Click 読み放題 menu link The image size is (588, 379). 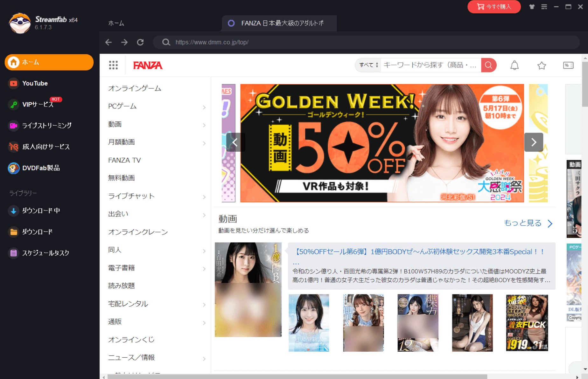pyautogui.click(x=122, y=286)
